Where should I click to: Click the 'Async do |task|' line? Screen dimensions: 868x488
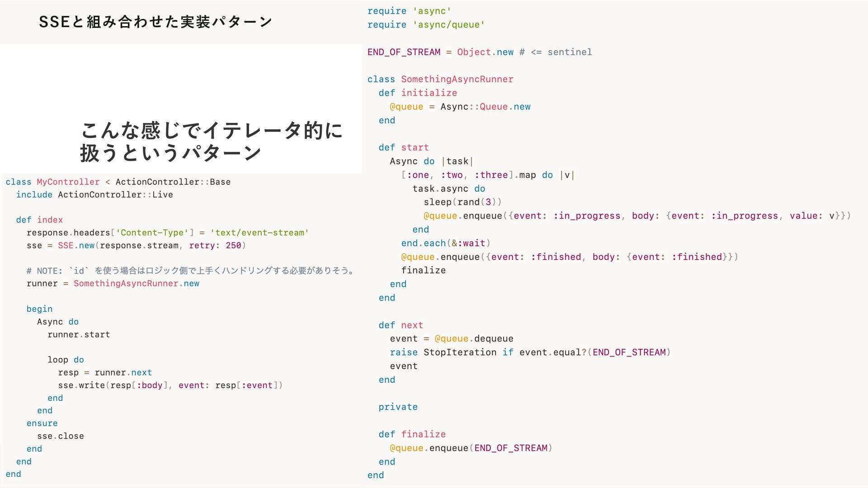tap(432, 161)
